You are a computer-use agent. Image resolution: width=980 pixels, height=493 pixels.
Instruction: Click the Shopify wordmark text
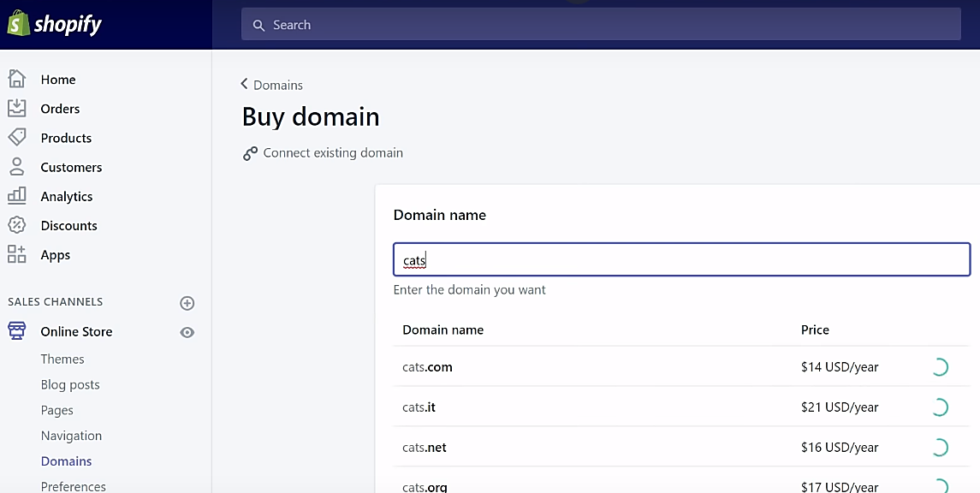pyautogui.click(x=68, y=25)
